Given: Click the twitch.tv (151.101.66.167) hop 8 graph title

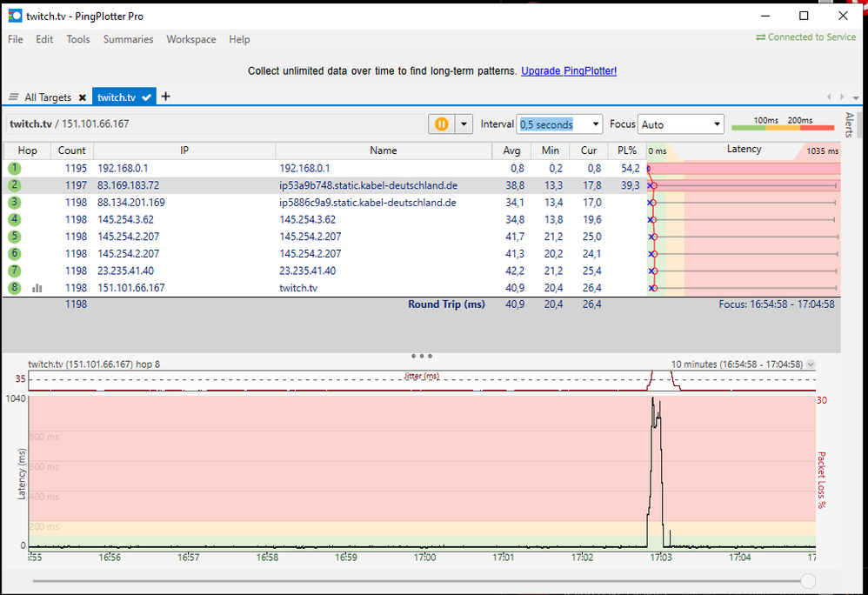Looking at the screenshot, I should [94, 364].
